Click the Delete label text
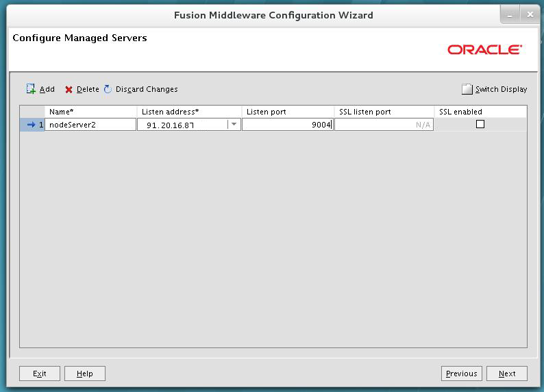Screen dimensions: 544x392 pos(88,89)
